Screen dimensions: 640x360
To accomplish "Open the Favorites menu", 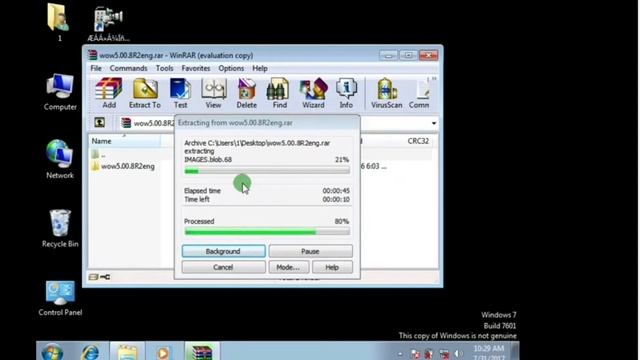I will point(196,68).
